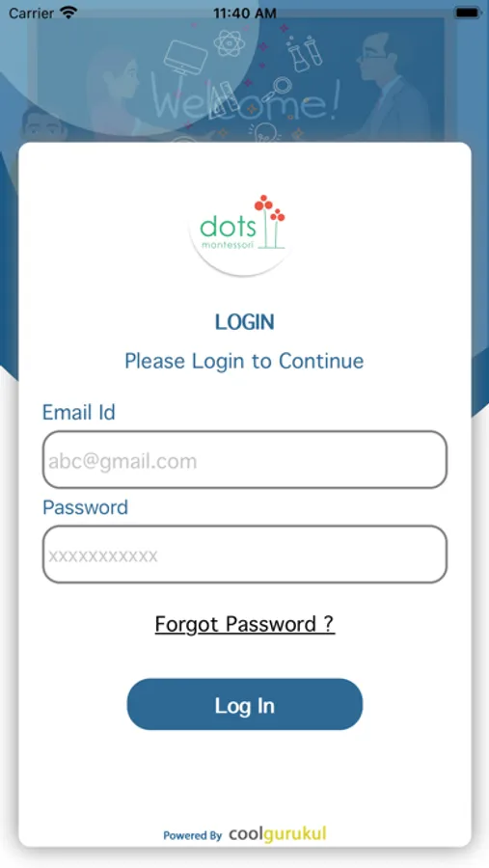489x868 pixels.
Task: Tap the test tubes doodle icon
Action: point(303,53)
